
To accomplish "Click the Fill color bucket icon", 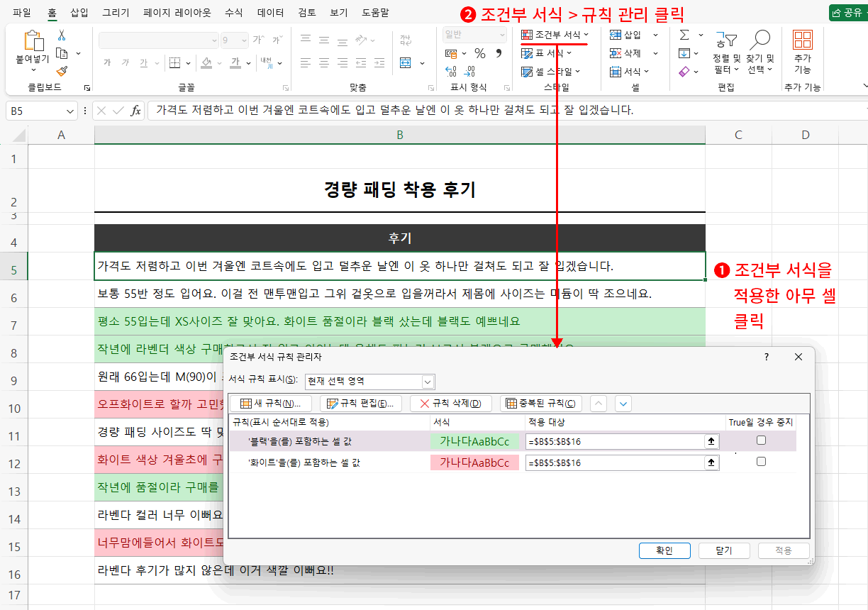I will coord(206,62).
